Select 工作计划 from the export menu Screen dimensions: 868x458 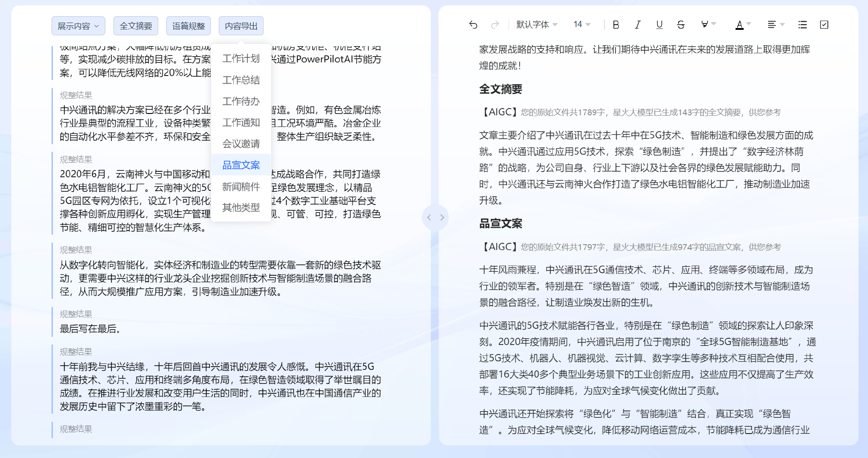point(241,59)
